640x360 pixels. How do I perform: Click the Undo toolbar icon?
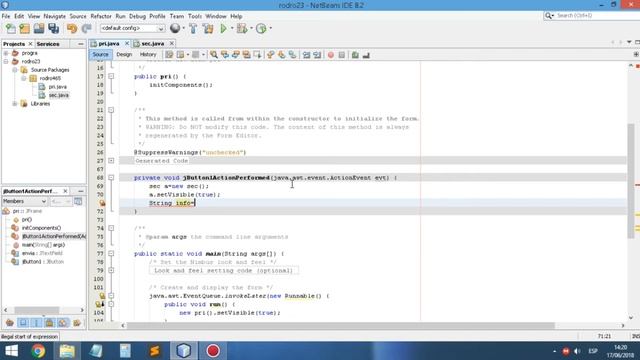pos(72,29)
